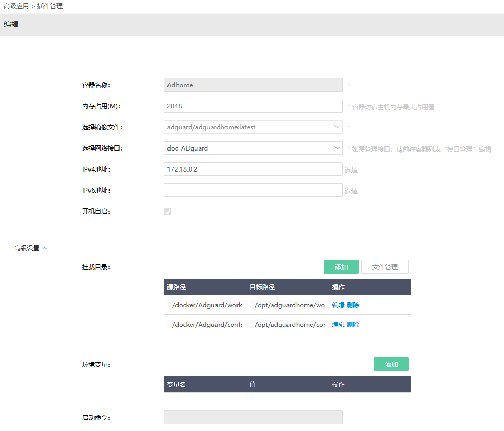Click 删除 link in /docker/Adguard/conf row

pos(353,325)
